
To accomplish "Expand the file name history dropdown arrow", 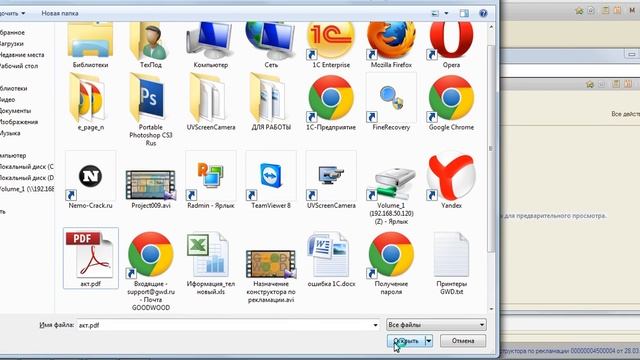I will point(375,325).
